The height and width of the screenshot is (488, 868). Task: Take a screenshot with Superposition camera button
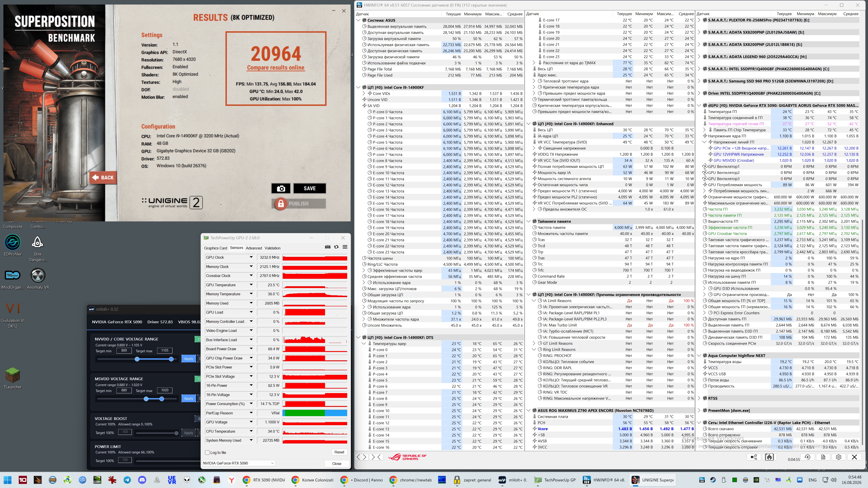click(x=281, y=188)
